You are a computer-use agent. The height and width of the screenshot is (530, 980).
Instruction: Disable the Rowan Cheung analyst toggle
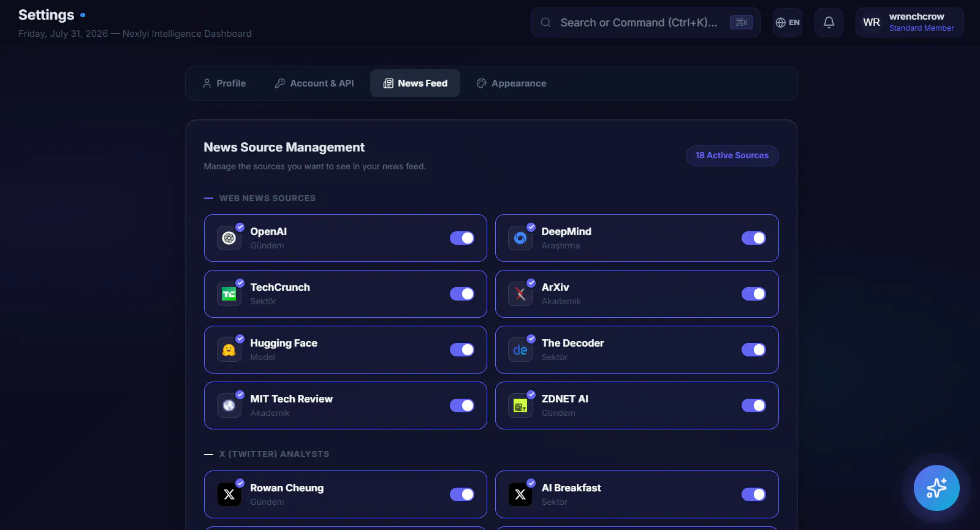coord(462,494)
